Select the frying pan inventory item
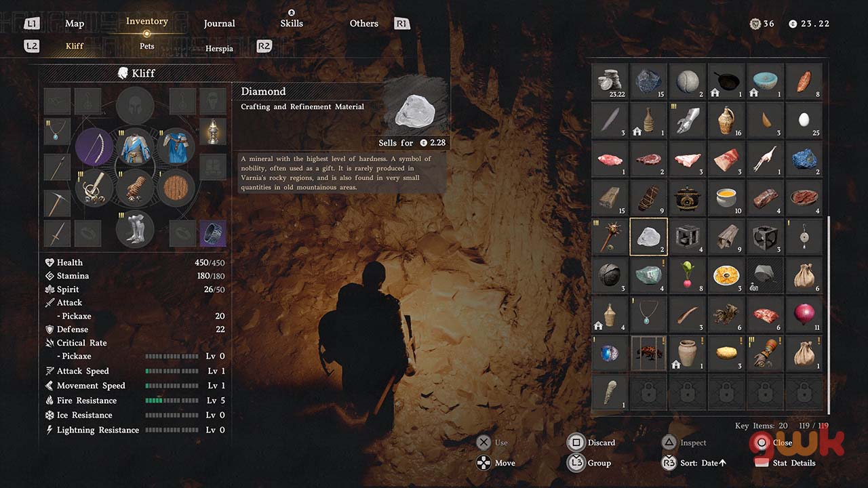Screen dimensions: 868x488 [727, 82]
